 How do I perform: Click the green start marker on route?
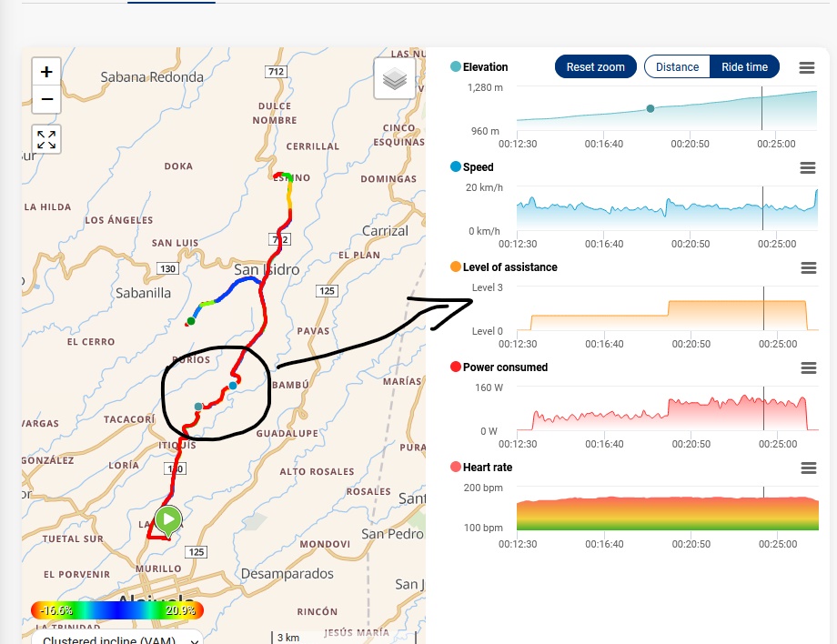tap(168, 520)
